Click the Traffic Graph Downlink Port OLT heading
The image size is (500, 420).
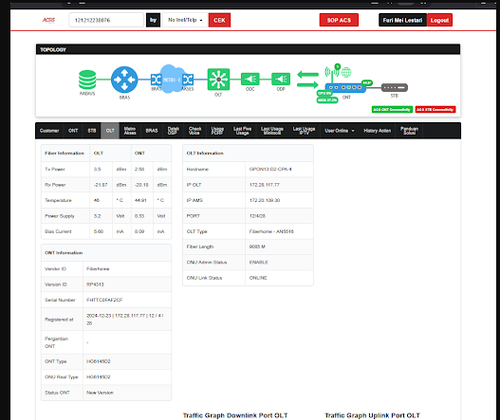tap(235, 415)
